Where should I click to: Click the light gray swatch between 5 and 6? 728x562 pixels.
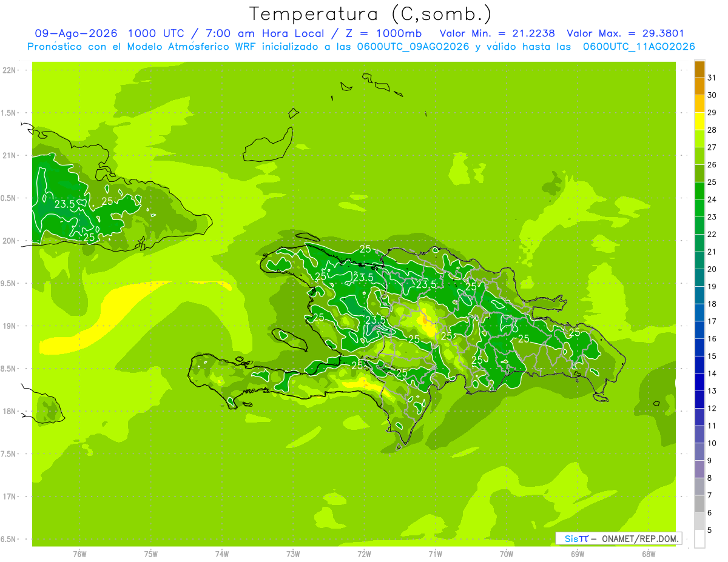(x=699, y=521)
